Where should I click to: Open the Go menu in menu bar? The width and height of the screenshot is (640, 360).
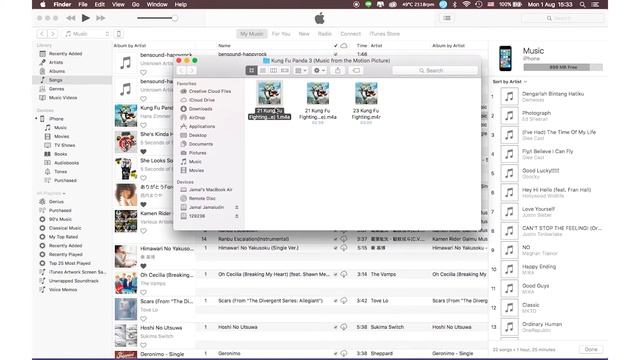[136, 4]
